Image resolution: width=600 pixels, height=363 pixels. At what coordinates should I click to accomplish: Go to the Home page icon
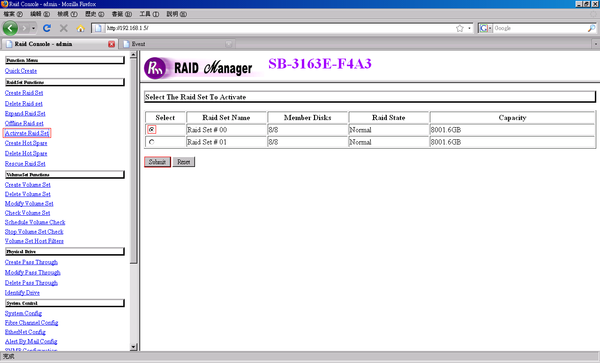80,28
